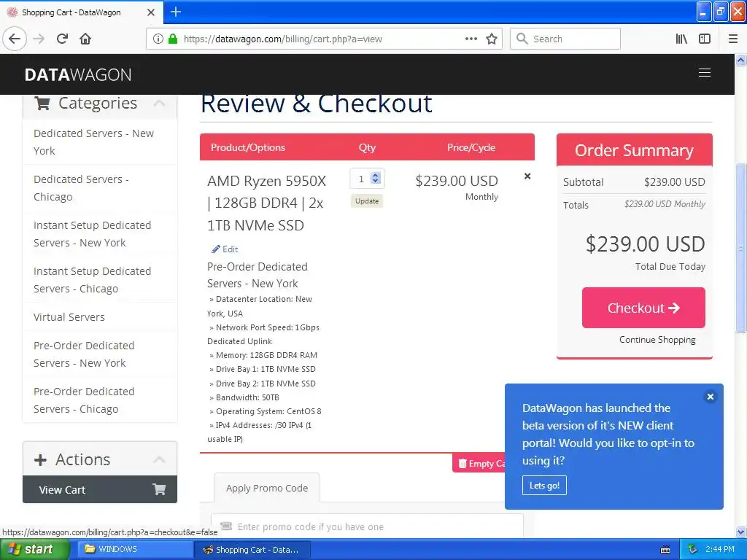Screen dimensions: 747x560
Task: Decrease quantity with the down arrow
Action: pyautogui.click(x=376, y=182)
